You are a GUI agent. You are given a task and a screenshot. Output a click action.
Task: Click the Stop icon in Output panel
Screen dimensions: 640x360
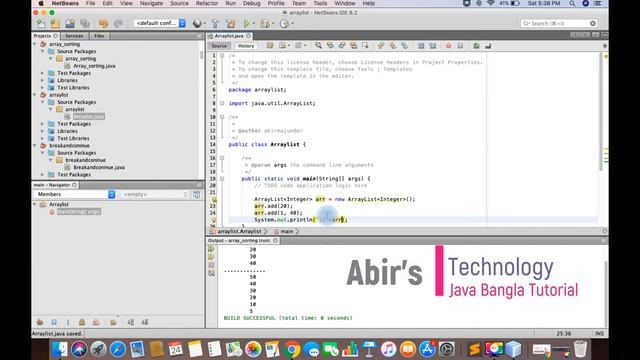pos(211,265)
